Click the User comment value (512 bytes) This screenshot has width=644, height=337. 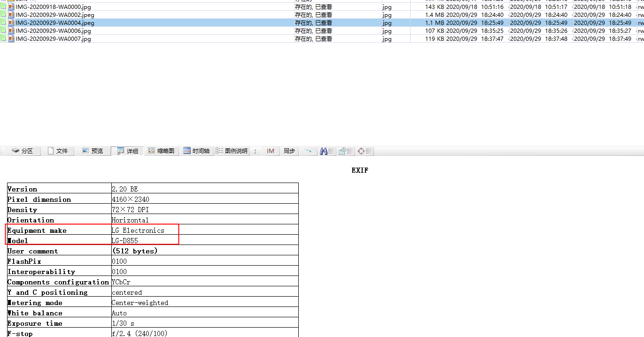[x=134, y=251]
